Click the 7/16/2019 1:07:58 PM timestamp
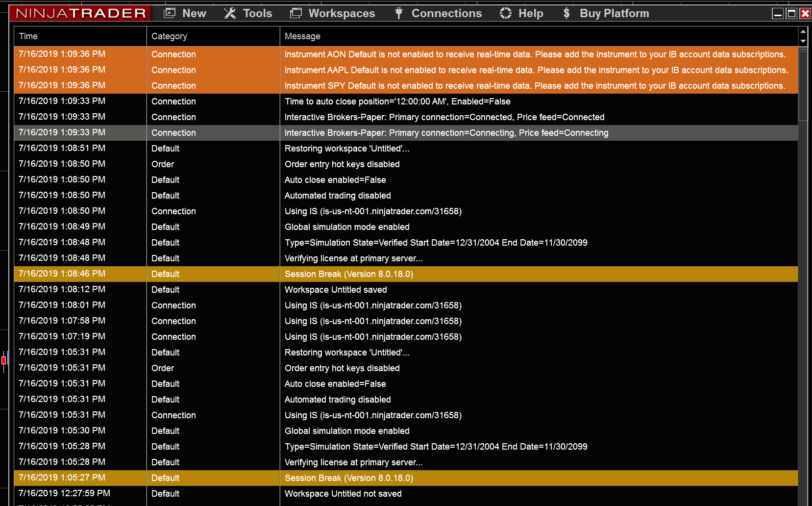Image resolution: width=812 pixels, height=506 pixels. pyautogui.click(x=62, y=321)
